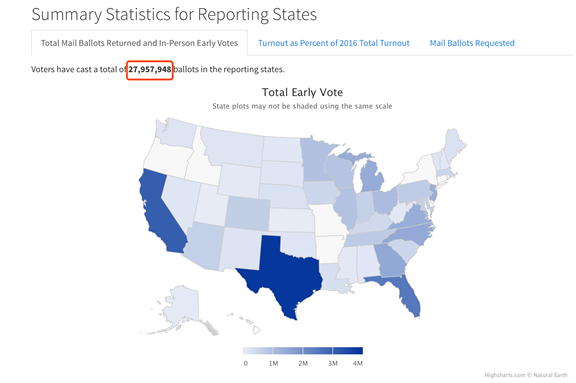Open the Highcharts.com credit link

tap(505, 375)
